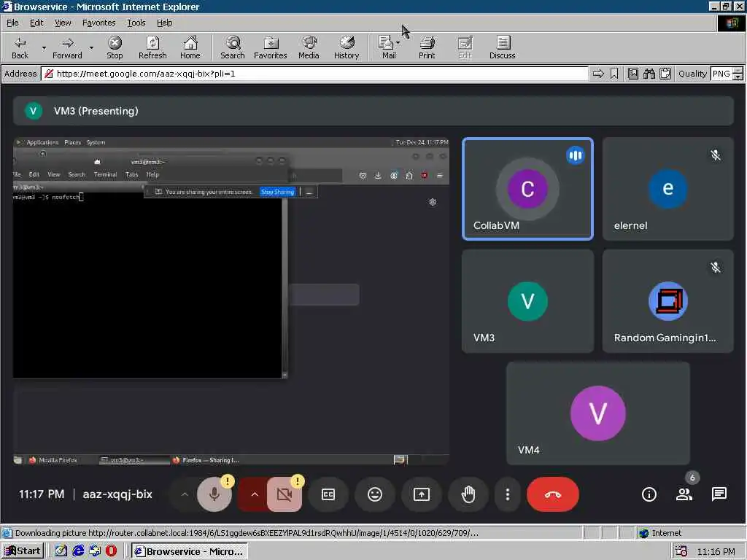Click the meeting code aaz-xqqj-bix

point(117,494)
